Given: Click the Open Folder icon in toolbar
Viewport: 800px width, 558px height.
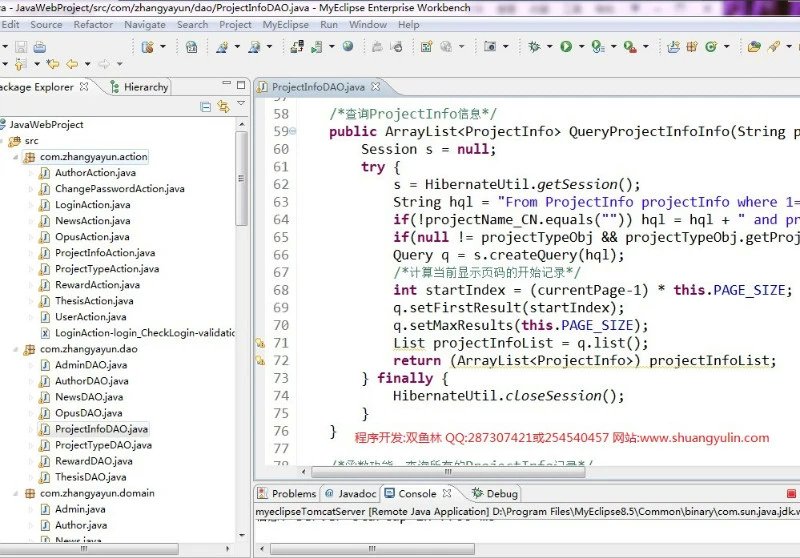Looking at the screenshot, I should (x=754, y=47).
